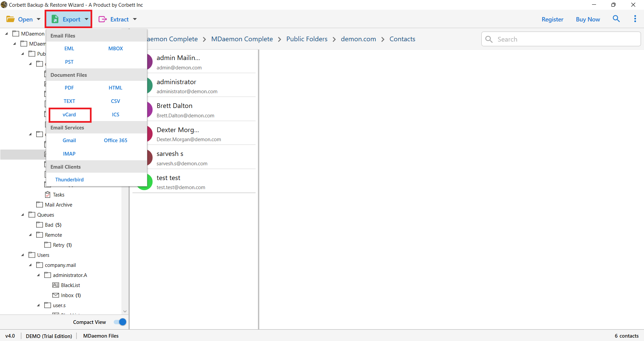Go to demon.com breadcrumb
The height and width of the screenshot is (341, 644).
point(358,39)
